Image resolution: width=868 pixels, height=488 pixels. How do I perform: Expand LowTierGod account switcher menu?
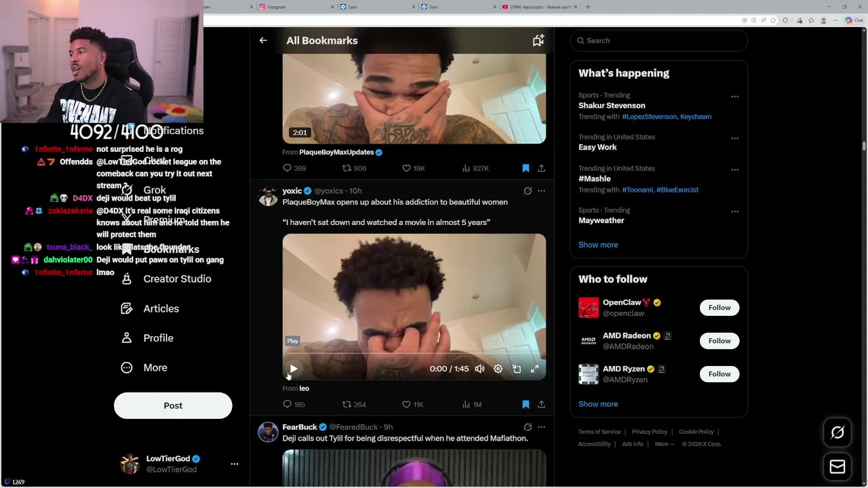[x=235, y=464]
